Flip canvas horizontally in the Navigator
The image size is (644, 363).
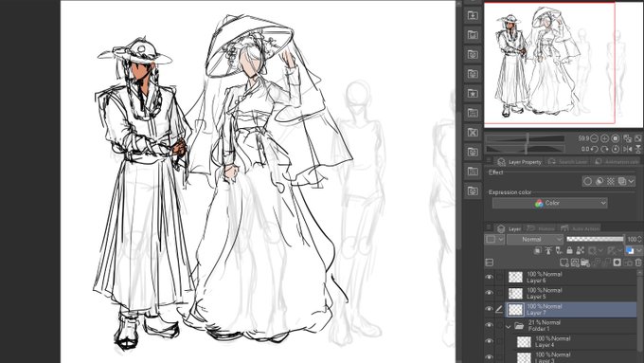[627, 149]
